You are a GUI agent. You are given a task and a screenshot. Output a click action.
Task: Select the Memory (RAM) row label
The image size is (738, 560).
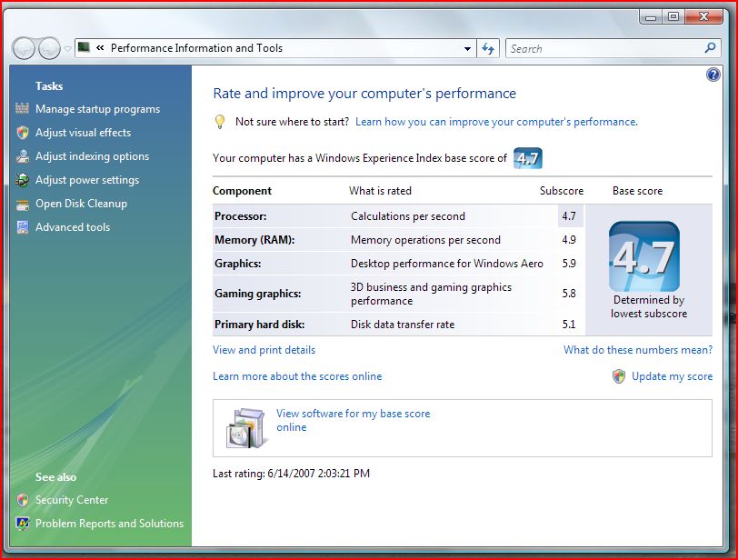tap(254, 240)
